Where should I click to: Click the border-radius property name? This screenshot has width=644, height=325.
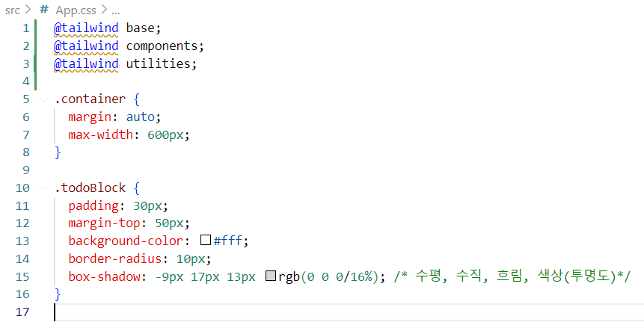[115, 259]
